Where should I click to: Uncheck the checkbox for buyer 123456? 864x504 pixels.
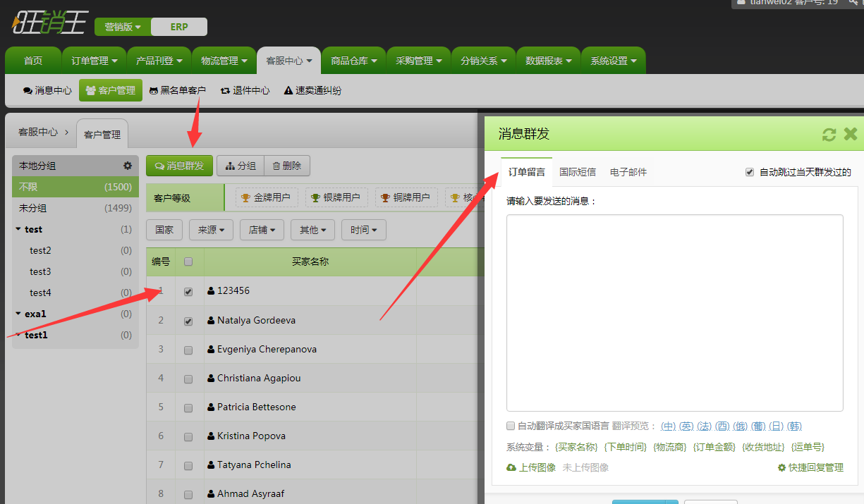pyautogui.click(x=188, y=292)
